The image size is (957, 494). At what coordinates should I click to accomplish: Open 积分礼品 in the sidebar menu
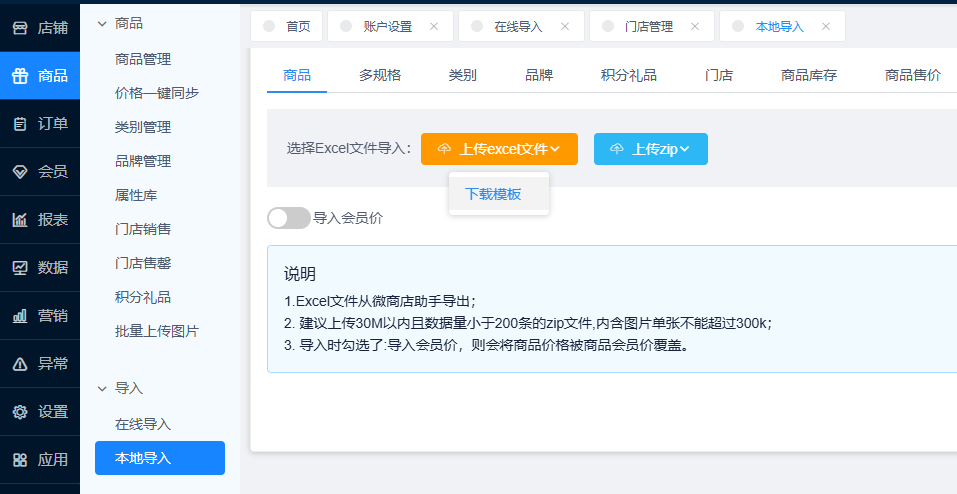point(143,297)
